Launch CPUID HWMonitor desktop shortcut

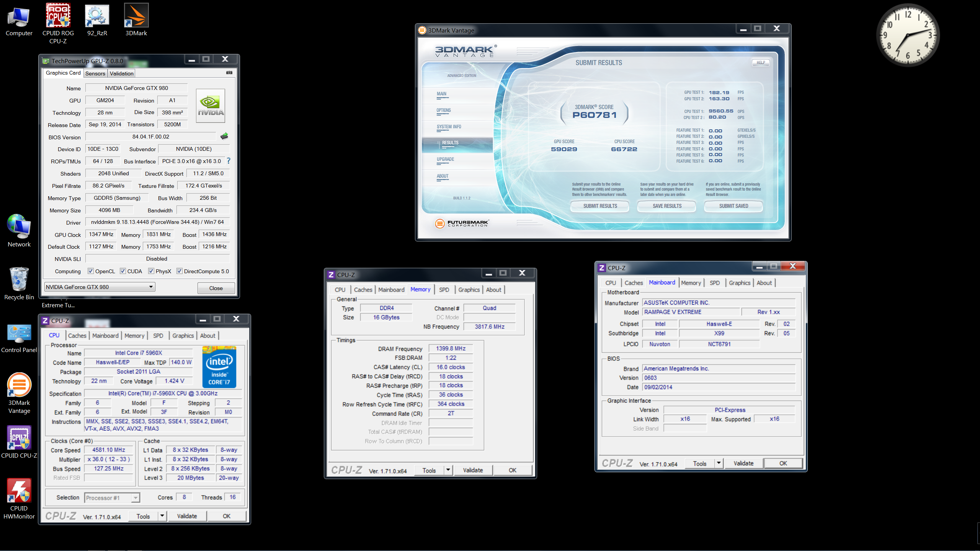(x=19, y=499)
